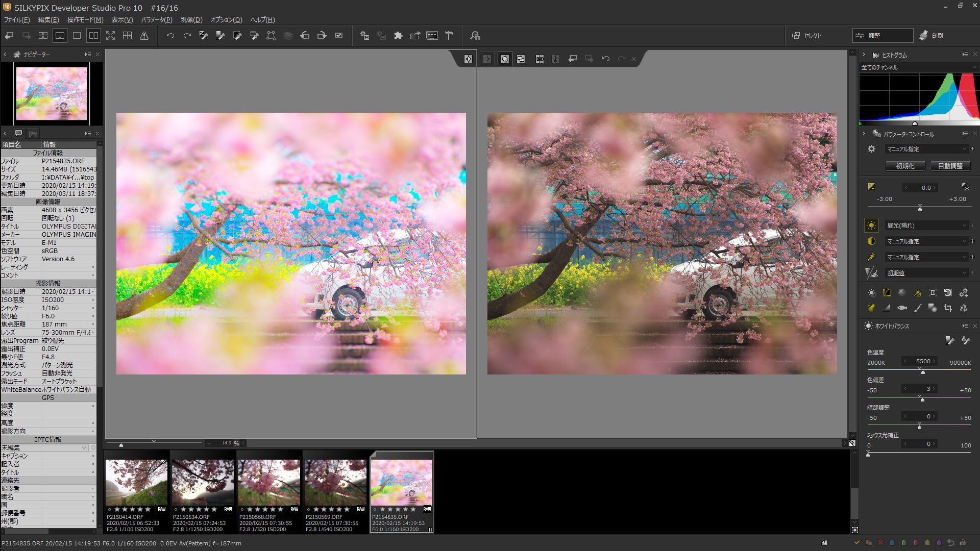Click the white balance sun icon
Viewport: 980px width, 551px height.
[871, 226]
